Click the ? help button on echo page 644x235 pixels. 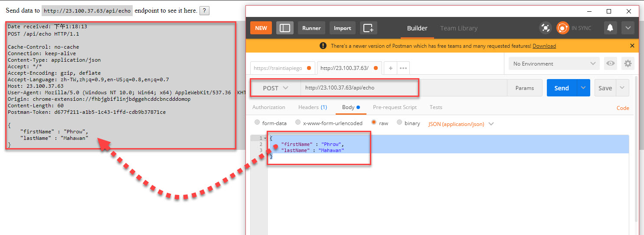click(x=205, y=10)
